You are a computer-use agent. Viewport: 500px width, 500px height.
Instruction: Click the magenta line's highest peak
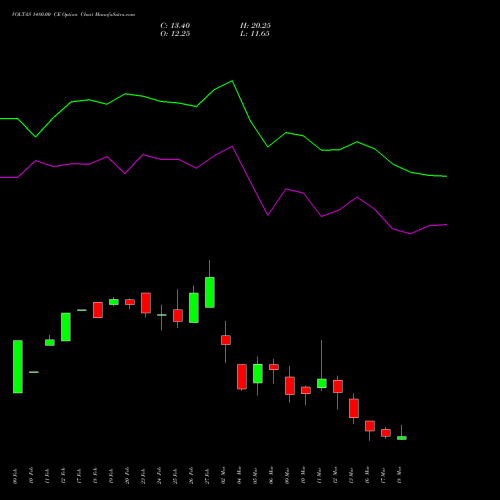tap(232, 146)
